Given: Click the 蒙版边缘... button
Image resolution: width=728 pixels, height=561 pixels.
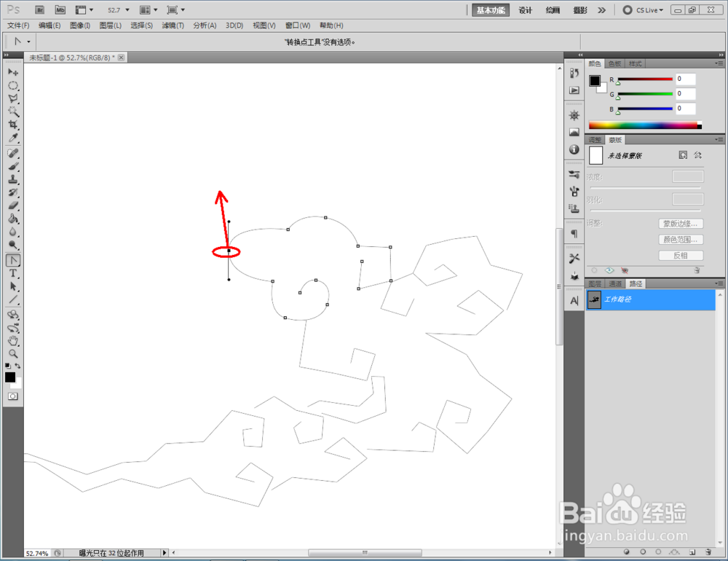Looking at the screenshot, I should click(680, 224).
